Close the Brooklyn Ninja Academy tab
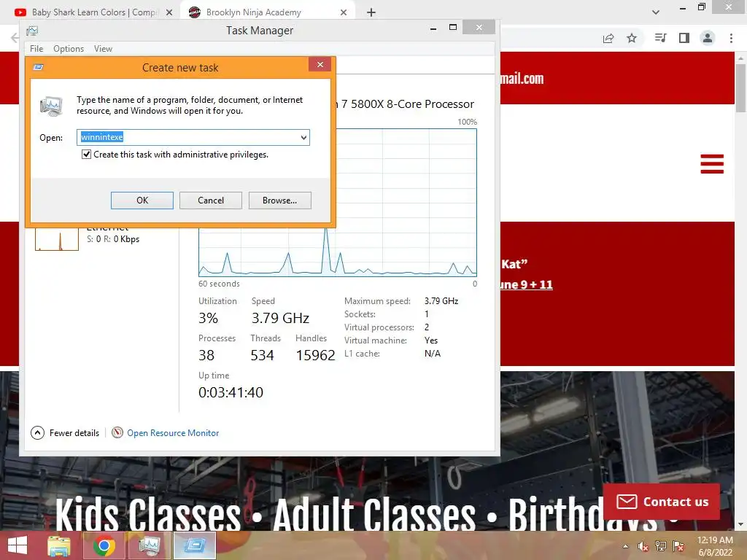This screenshot has height=560, width=747. click(344, 13)
